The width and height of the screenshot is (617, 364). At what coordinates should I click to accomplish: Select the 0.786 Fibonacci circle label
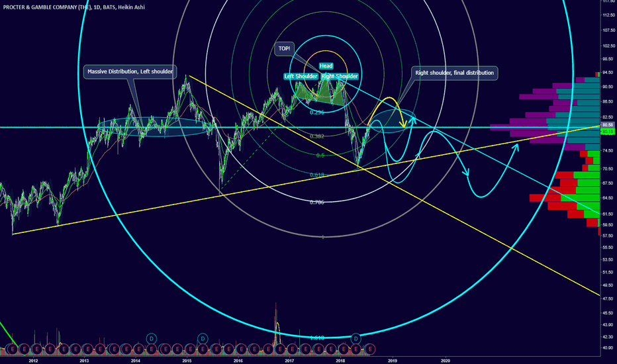(x=316, y=203)
